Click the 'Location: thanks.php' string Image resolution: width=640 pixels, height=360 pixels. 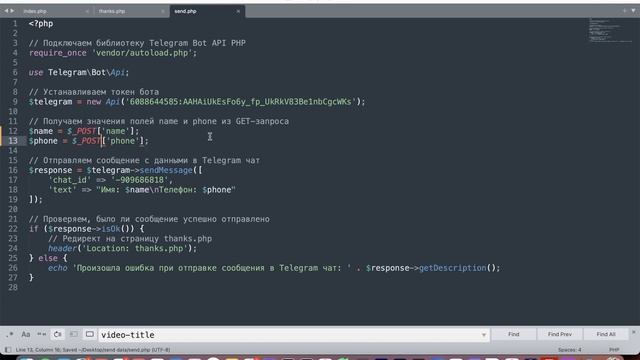click(x=135, y=249)
